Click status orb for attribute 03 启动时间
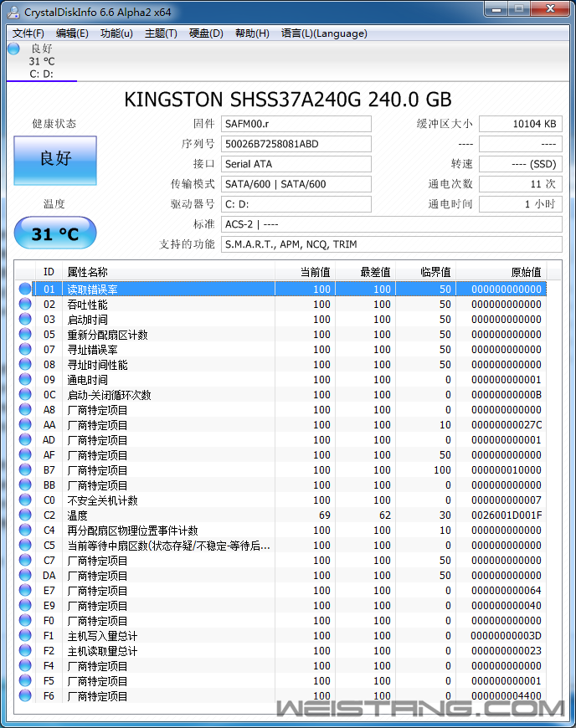576x728 pixels. (x=25, y=319)
